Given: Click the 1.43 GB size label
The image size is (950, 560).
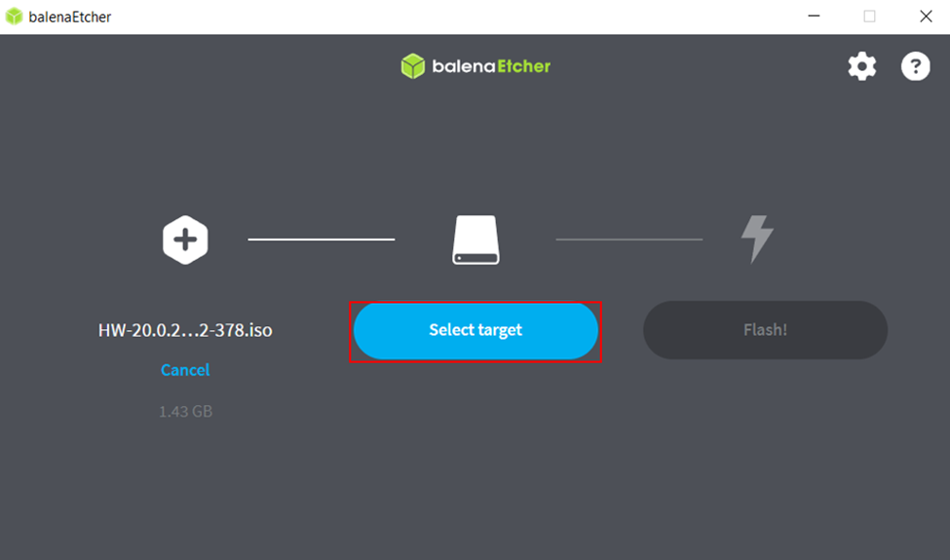Looking at the screenshot, I should click(185, 412).
